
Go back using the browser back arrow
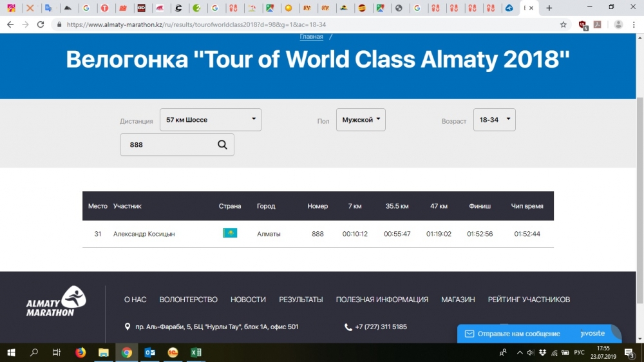pos(10,24)
